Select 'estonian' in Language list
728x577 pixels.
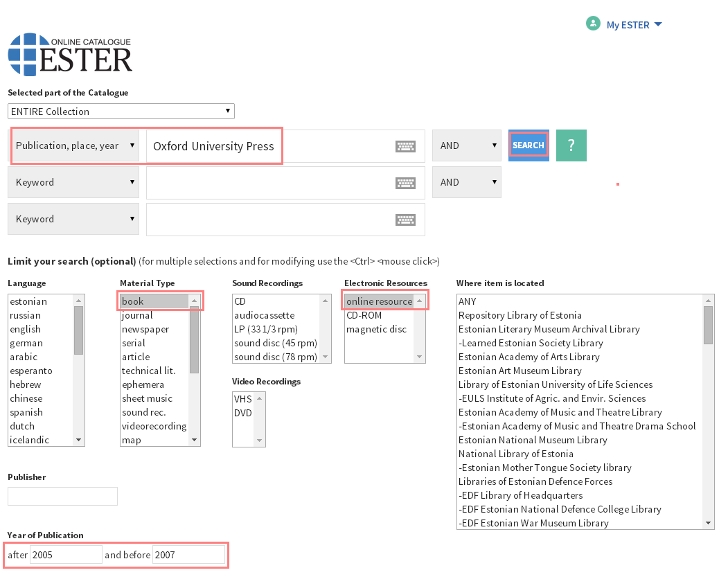41,301
